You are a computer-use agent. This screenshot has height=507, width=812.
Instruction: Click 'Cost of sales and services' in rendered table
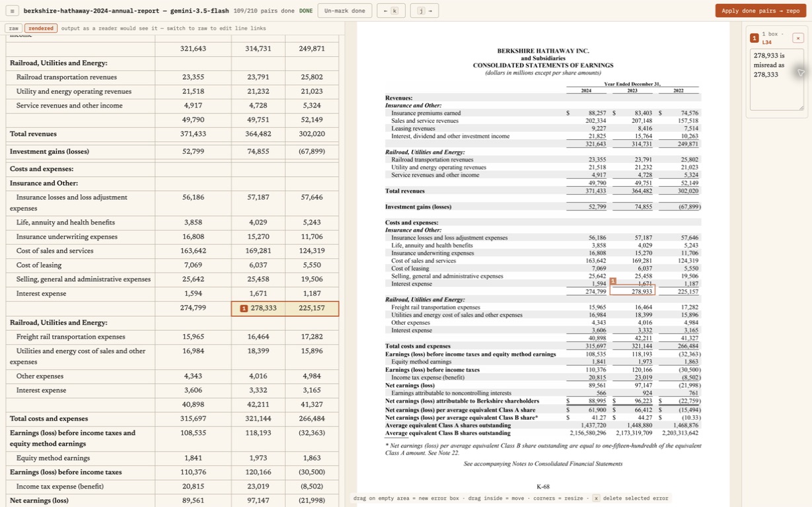(x=55, y=251)
